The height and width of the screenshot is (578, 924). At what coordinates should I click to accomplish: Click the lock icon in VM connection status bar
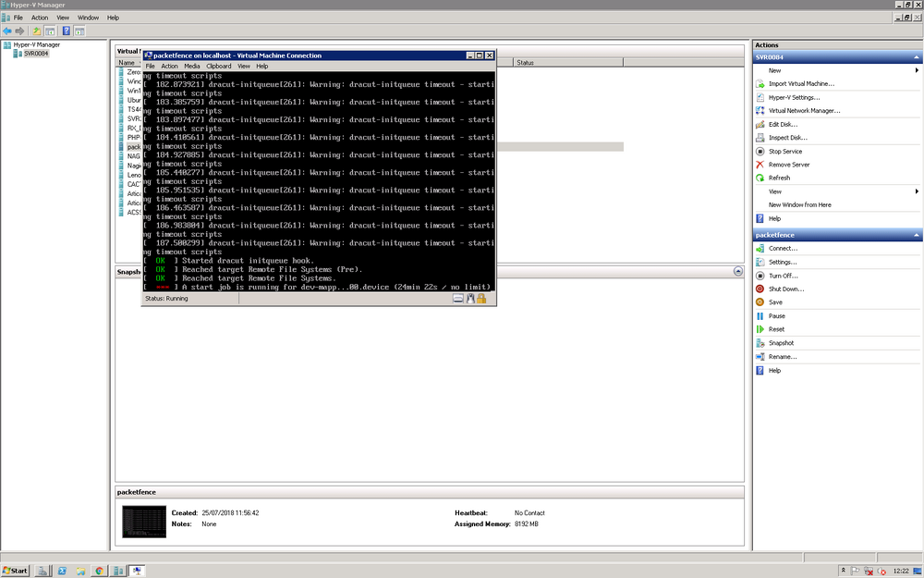481,299
